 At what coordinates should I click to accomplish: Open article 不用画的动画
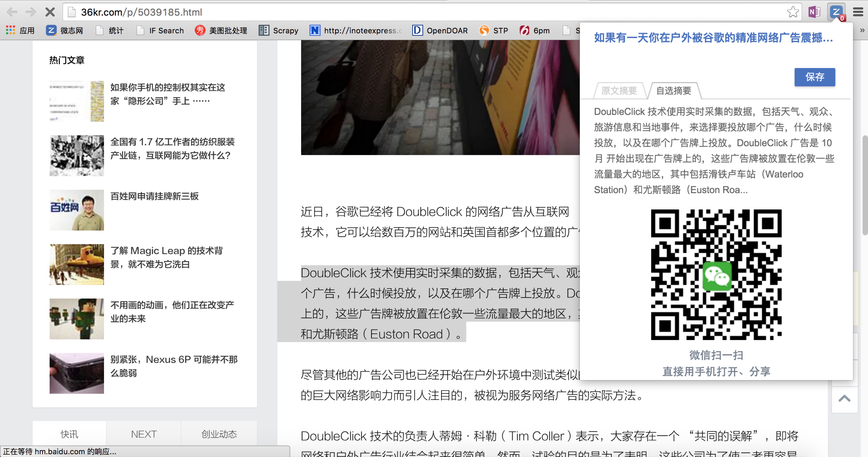point(172,312)
